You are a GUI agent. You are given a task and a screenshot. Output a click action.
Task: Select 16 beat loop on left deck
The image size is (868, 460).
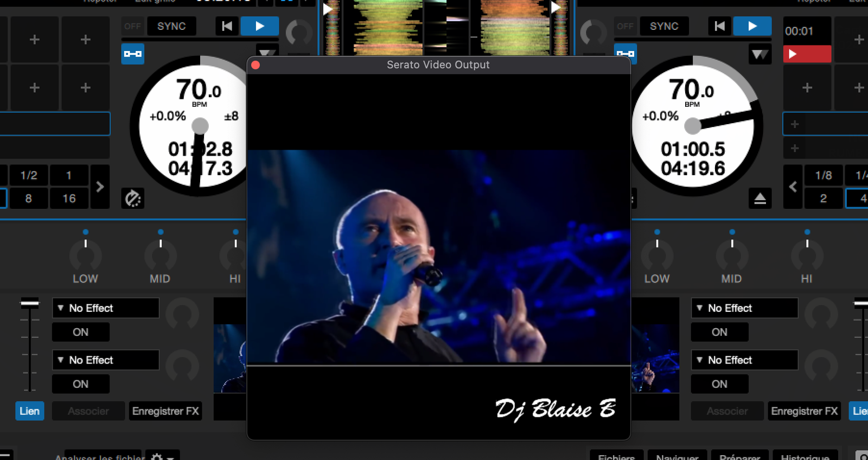(69, 199)
